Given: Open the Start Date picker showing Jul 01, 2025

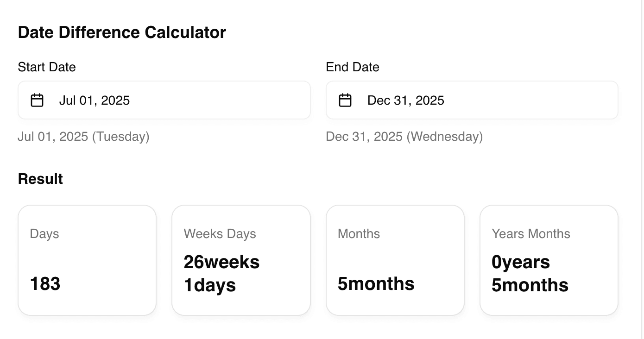Looking at the screenshot, I should pyautogui.click(x=164, y=100).
